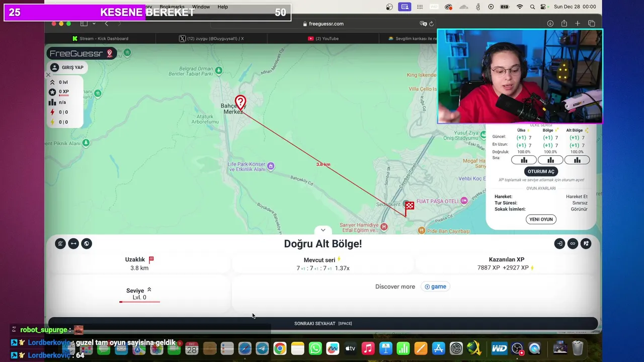Click the 0 XP red progress bar
644x362 pixels.
64,95
